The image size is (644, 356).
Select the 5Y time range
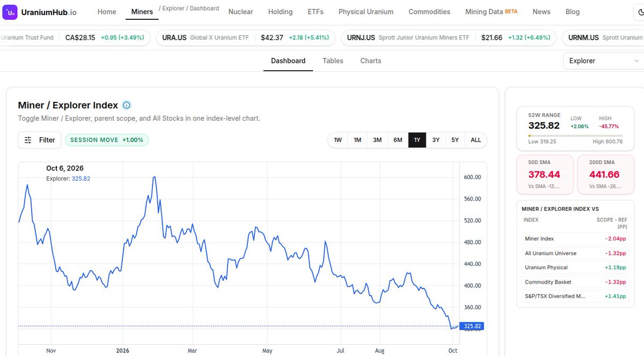[x=455, y=140]
